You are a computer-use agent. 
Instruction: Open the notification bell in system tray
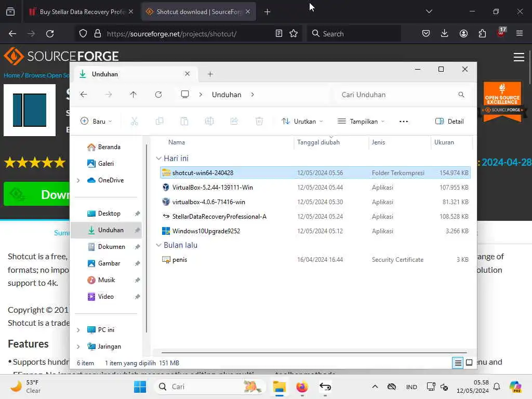[x=497, y=387]
